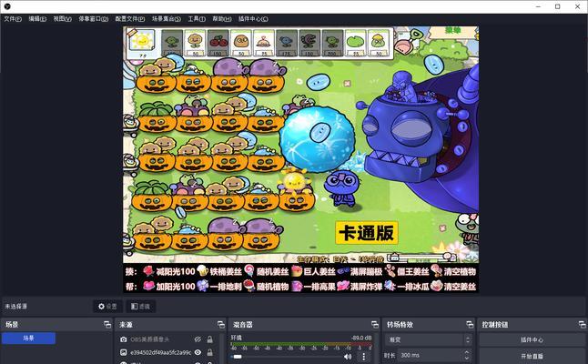Click the small blue zombie in the preview
Screen dimensions: 588x364
(x=342, y=188)
